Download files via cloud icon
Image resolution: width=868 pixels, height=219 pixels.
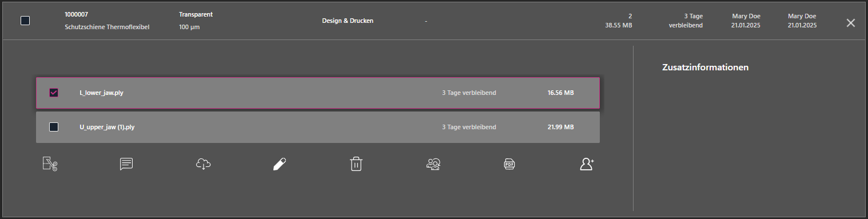(x=203, y=164)
